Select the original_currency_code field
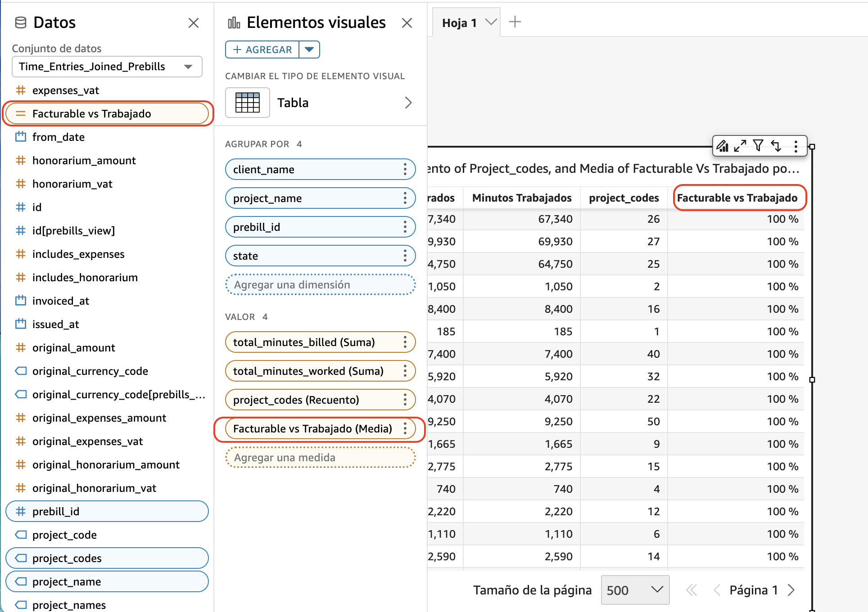Image resolution: width=868 pixels, height=612 pixels. coord(107,371)
